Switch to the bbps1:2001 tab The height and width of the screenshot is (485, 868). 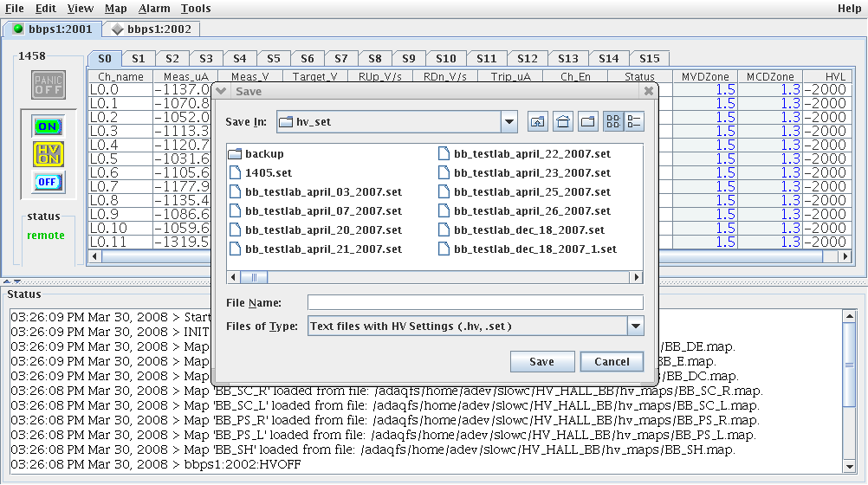click(52, 29)
